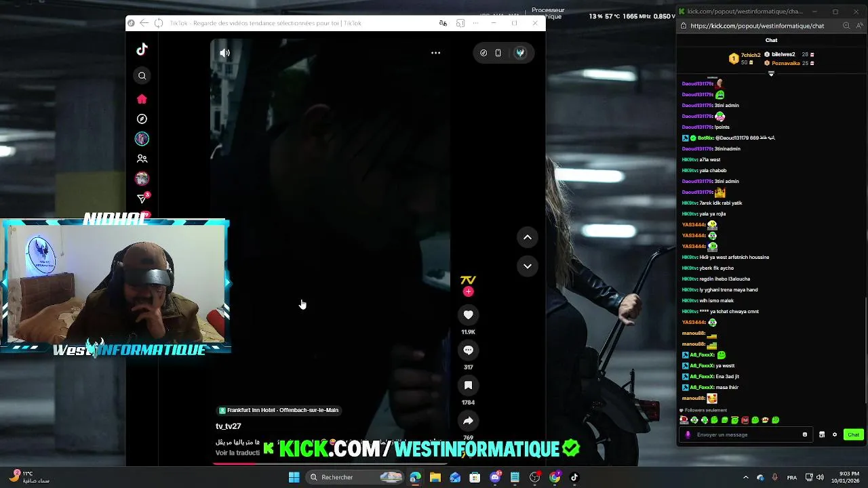The image size is (868, 488).
Task: Select the first emote in quick emote row
Action: click(x=685, y=420)
